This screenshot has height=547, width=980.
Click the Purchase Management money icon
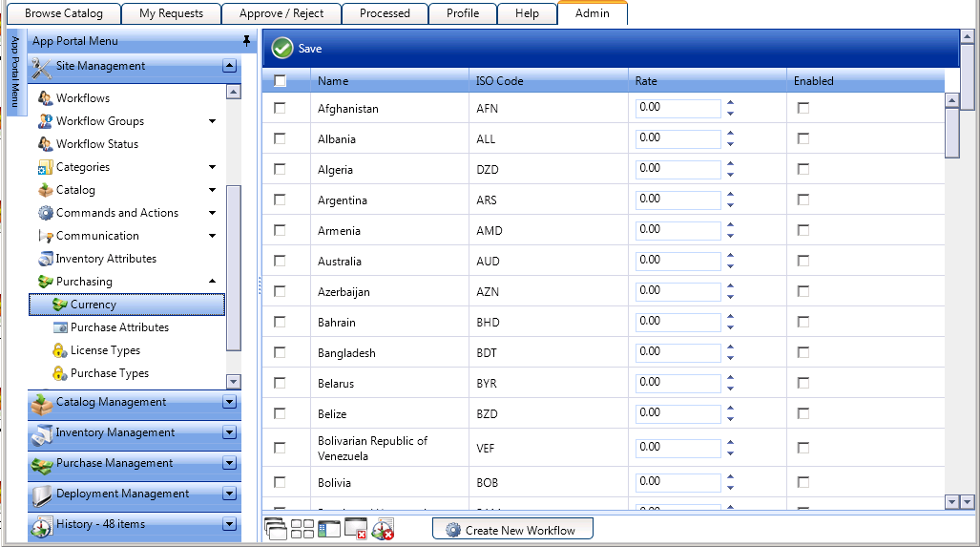42,466
